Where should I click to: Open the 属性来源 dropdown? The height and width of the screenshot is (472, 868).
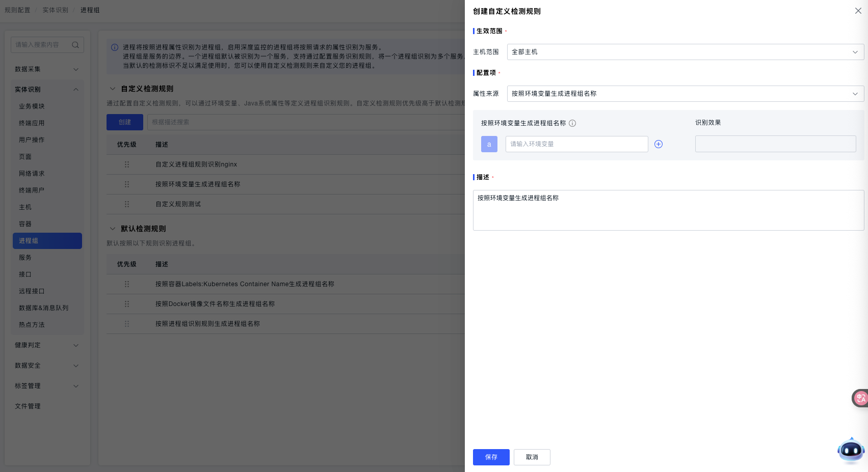point(685,94)
